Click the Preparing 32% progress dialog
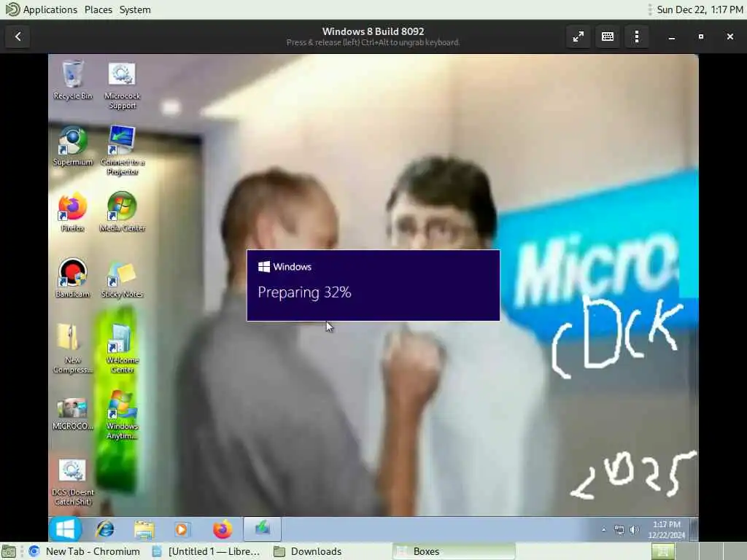Viewport: 747px width, 560px height. [x=373, y=285]
